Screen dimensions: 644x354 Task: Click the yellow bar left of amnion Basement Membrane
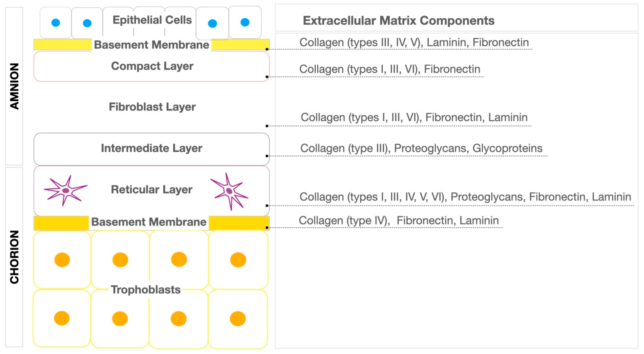62,44
